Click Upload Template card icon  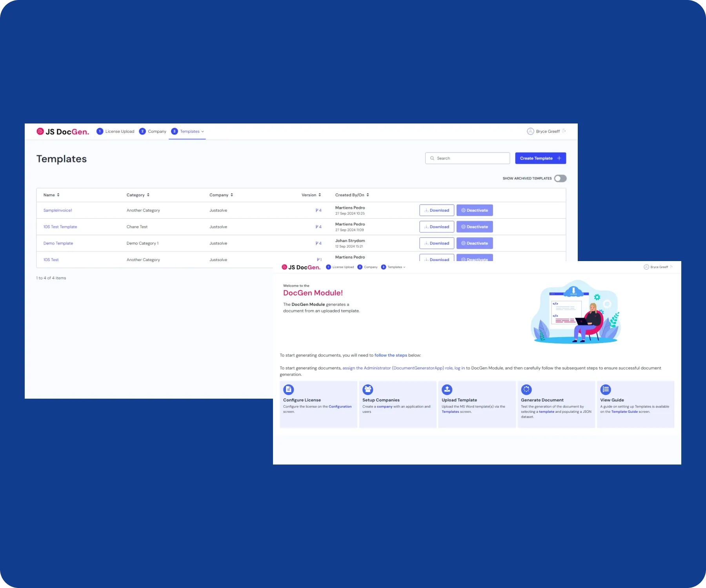pyautogui.click(x=447, y=390)
